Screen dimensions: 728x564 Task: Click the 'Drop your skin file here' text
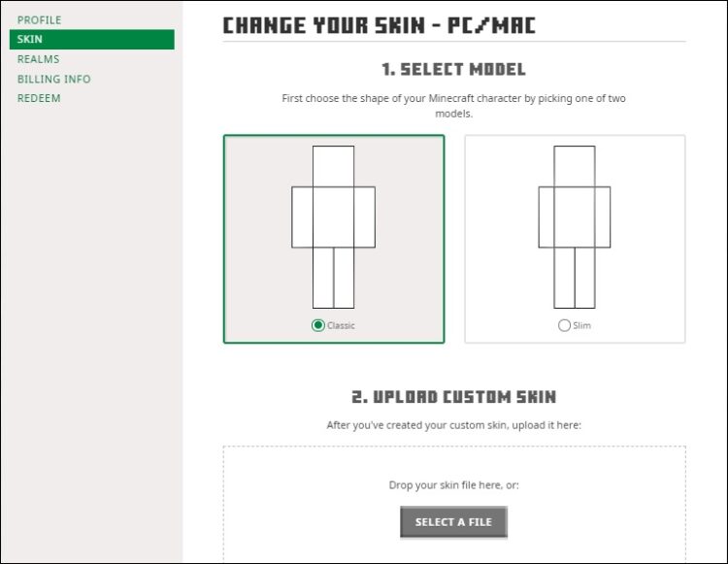click(x=453, y=485)
